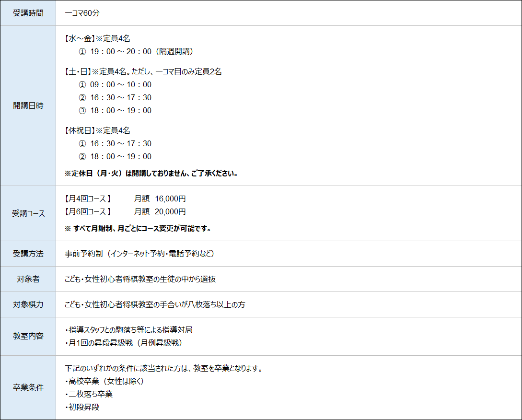Click the 対象棋力 row header
This screenshot has width=522, height=420.
pos(28,304)
